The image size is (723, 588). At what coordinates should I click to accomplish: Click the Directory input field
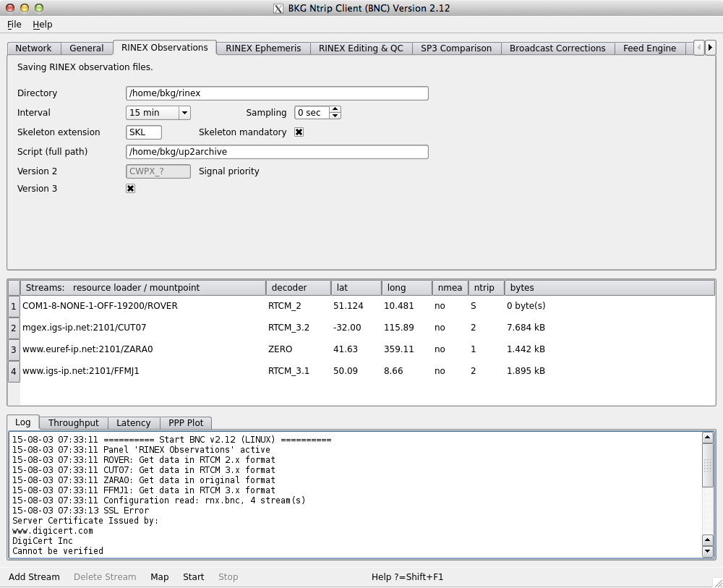click(x=277, y=93)
